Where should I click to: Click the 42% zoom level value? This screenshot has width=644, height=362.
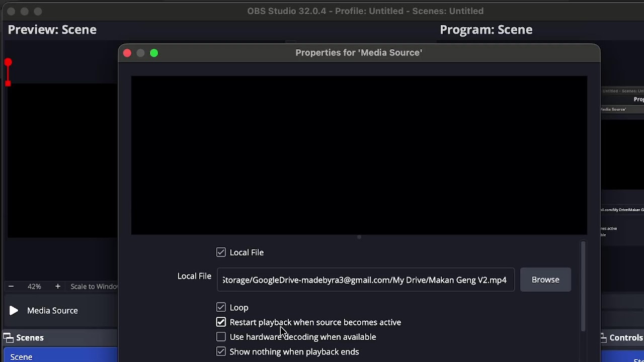click(x=34, y=287)
